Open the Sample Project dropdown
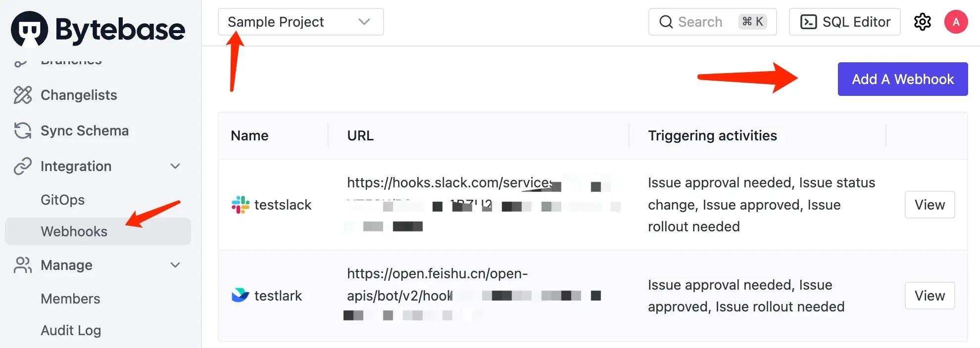The height and width of the screenshot is (348, 980). [300, 22]
